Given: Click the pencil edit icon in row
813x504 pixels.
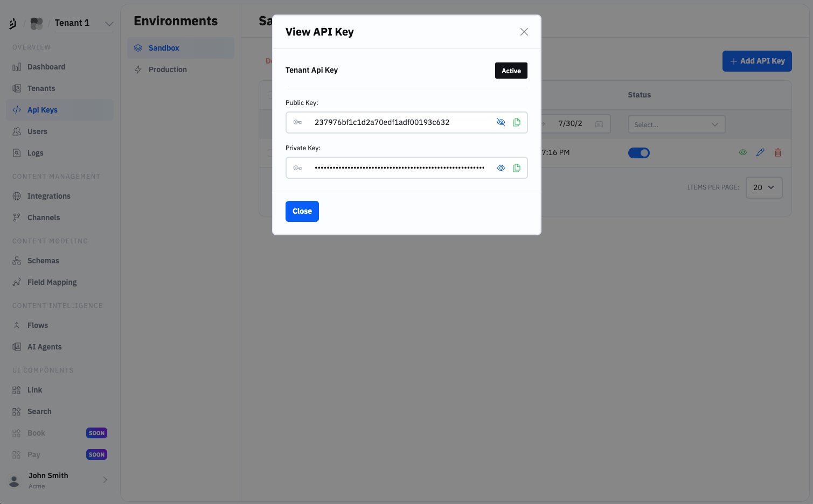Looking at the screenshot, I should 760,152.
